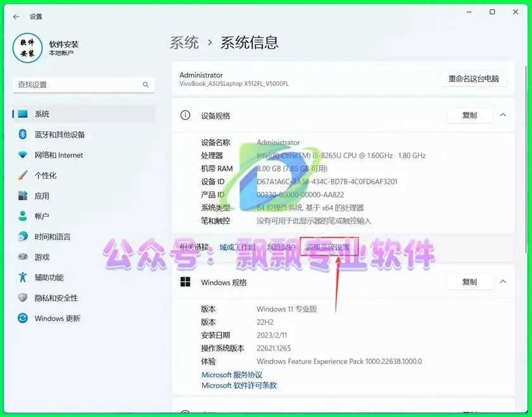
Task: Select the processor value i5-8265U
Action: [x=341, y=156]
